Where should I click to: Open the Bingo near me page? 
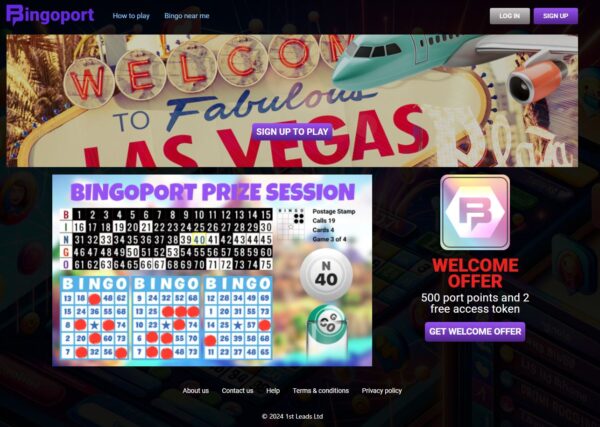187,16
